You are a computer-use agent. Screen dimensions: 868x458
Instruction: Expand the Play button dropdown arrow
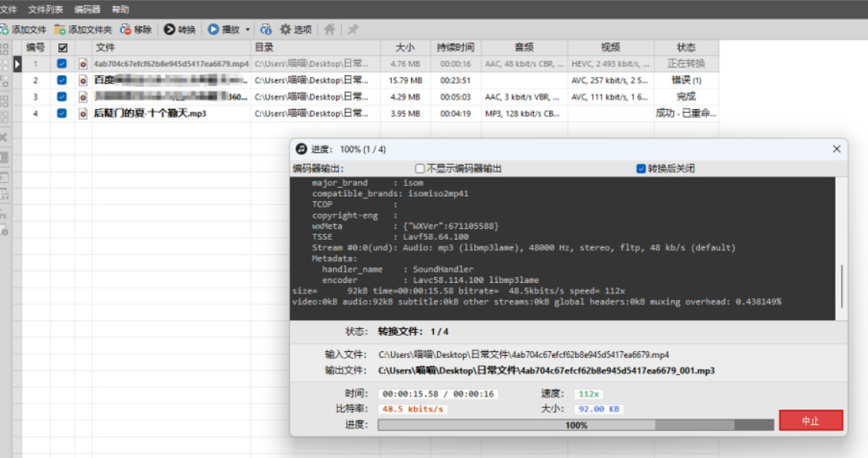[x=247, y=30]
